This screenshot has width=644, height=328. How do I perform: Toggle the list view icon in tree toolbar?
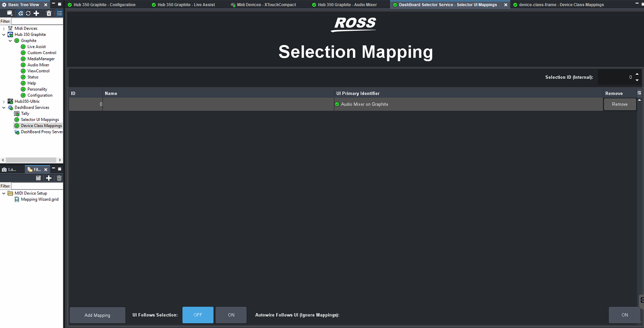tap(59, 13)
